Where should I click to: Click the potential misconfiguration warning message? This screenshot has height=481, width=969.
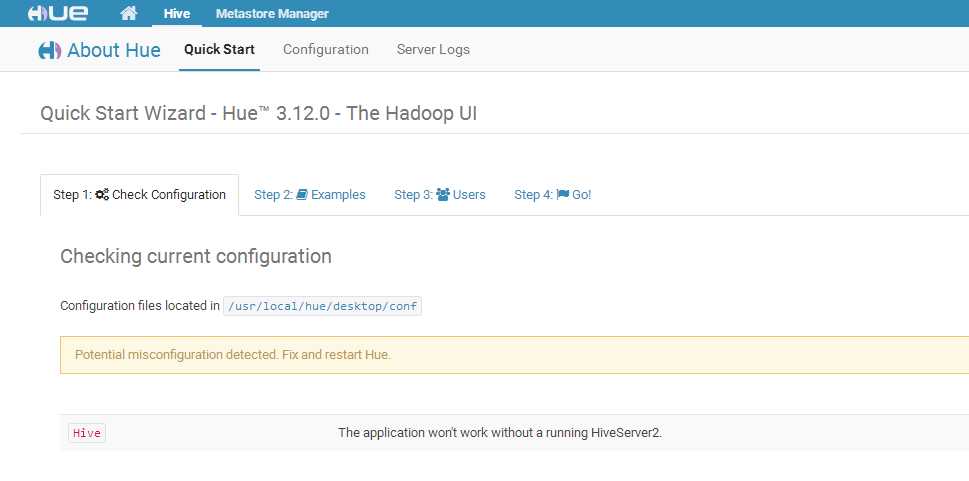233,355
